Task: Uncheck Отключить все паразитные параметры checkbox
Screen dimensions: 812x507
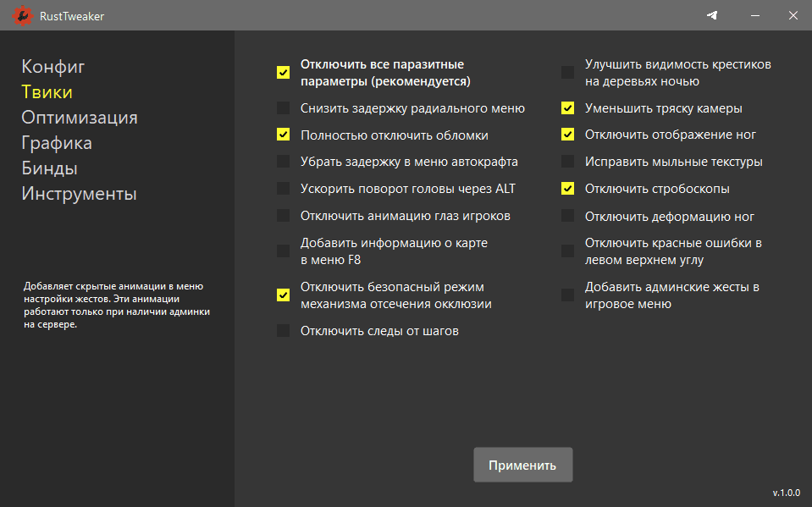Action: pyautogui.click(x=283, y=73)
